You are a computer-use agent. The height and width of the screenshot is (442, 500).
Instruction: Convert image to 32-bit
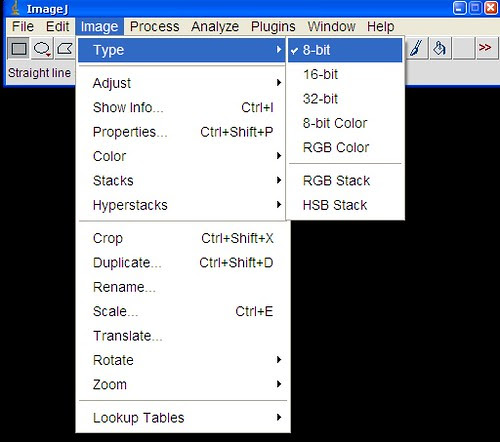pos(345,99)
